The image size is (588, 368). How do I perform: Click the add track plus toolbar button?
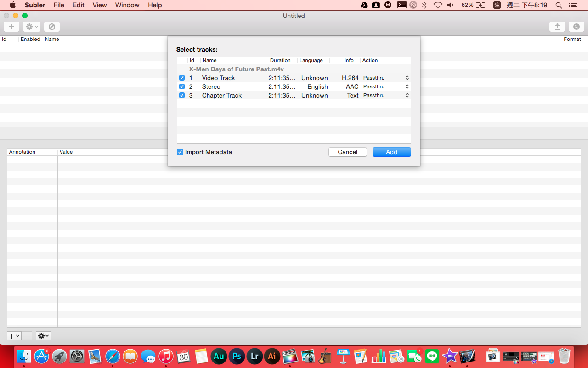point(11,27)
